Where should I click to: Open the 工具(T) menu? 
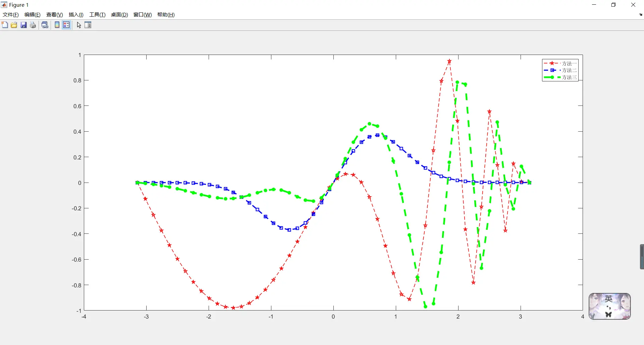tap(97, 15)
